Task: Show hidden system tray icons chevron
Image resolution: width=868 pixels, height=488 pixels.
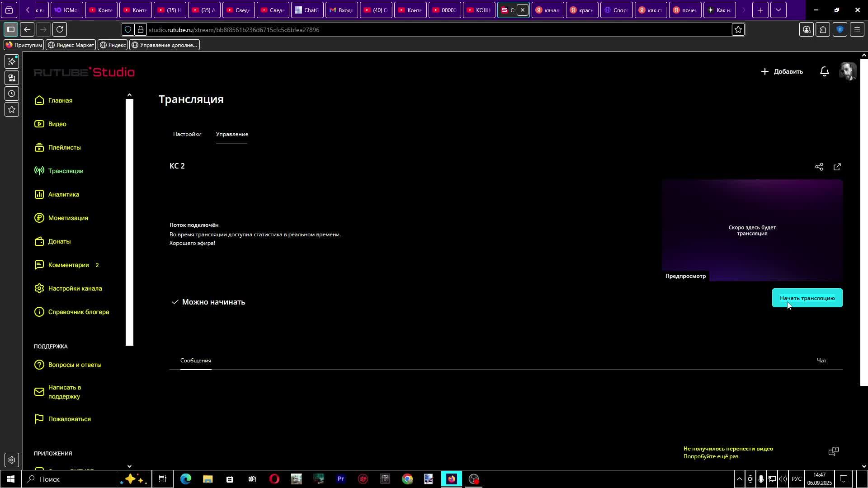Action: (x=739, y=479)
